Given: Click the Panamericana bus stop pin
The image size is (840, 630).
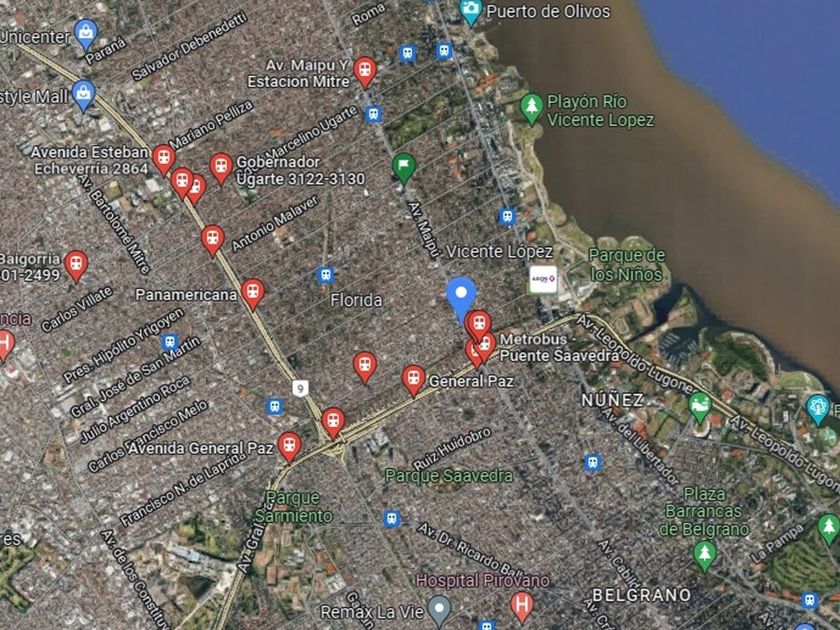Looking at the screenshot, I should point(253,294).
